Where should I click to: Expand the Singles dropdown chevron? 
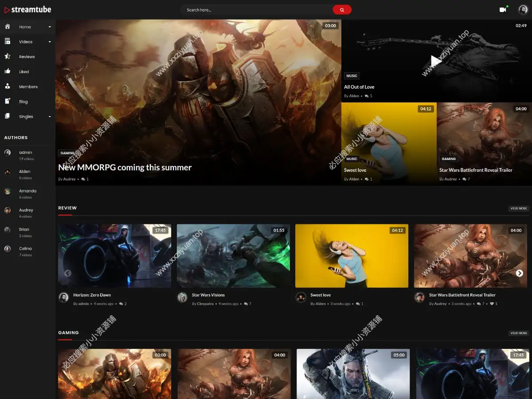[50, 116]
